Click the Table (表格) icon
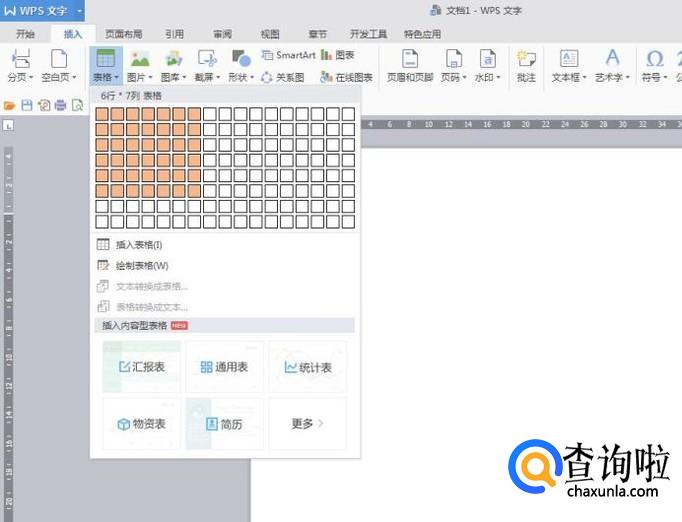Image resolution: width=682 pixels, height=522 pixels. (x=106, y=58)
